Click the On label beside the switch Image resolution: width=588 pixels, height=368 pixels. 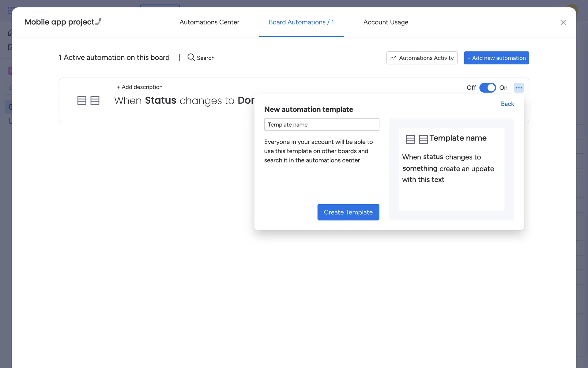(x=503, y=88)
